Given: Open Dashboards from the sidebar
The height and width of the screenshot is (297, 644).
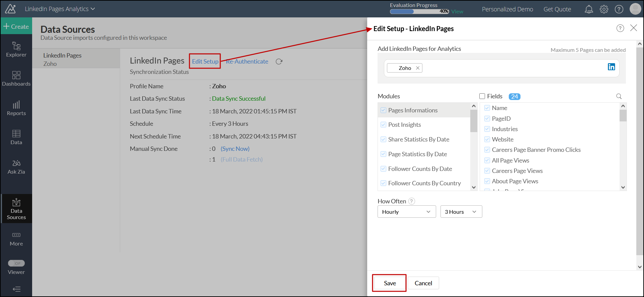Looking at the screenshot, I should (16, 79).
